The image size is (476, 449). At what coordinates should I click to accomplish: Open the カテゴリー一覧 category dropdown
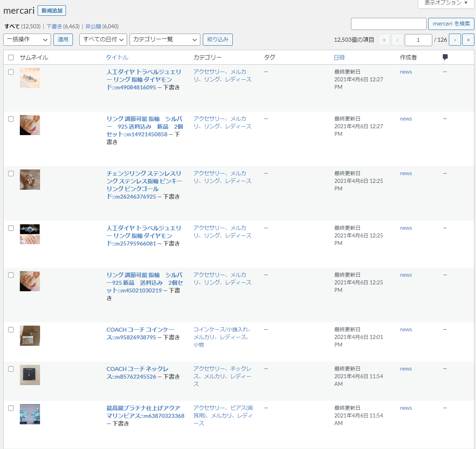point(165,40)
